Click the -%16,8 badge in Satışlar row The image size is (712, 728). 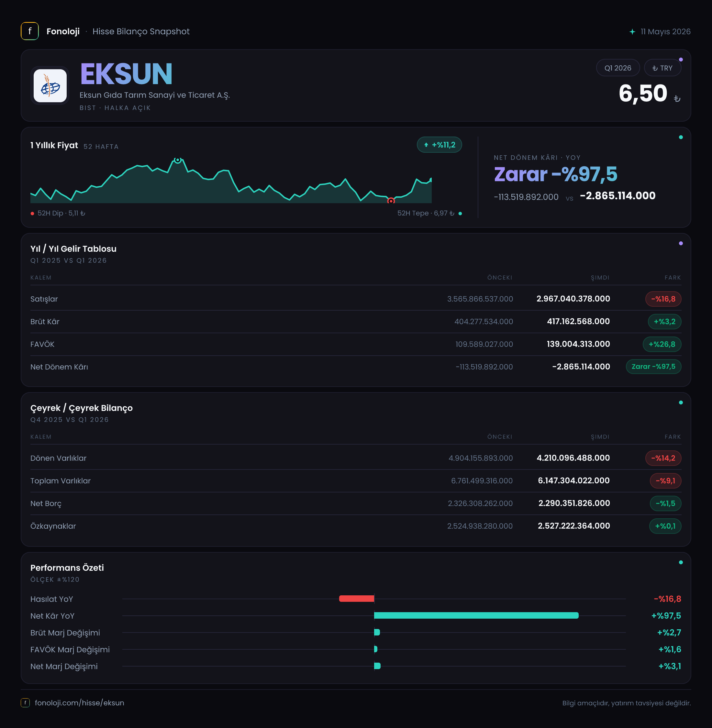(x=663, y=299)
